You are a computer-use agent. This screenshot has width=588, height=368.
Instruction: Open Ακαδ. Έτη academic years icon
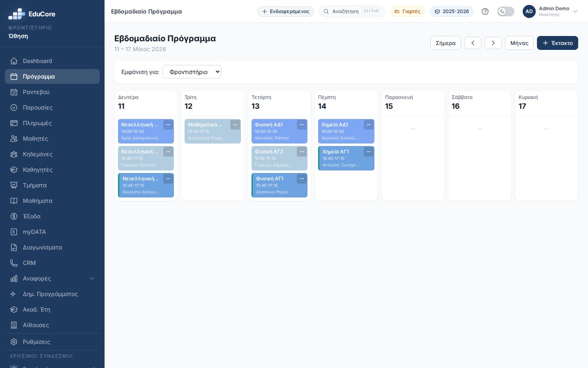(x=14, y=310)
